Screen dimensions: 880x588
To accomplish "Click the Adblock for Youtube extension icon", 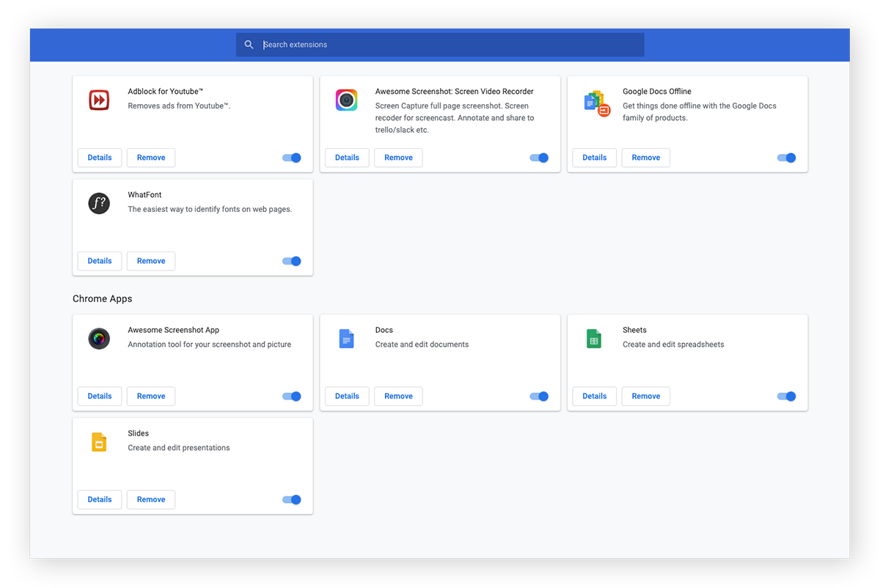I will 99,100.
